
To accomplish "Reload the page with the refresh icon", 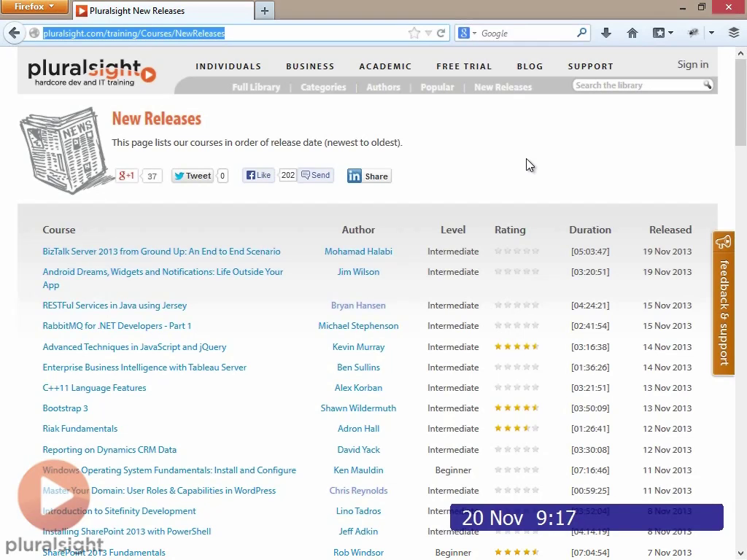I will 441,33.
